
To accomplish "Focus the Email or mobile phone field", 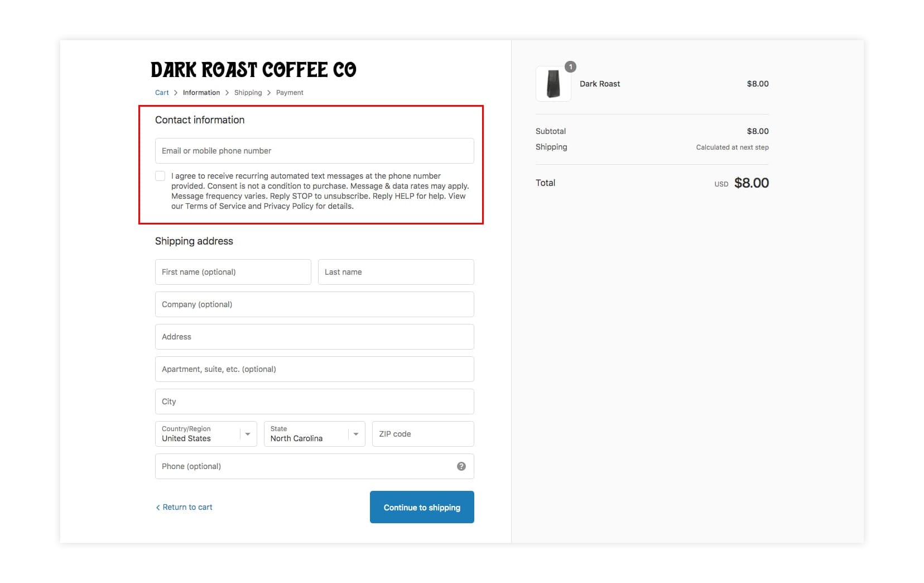I will click(x=314, y=151).
